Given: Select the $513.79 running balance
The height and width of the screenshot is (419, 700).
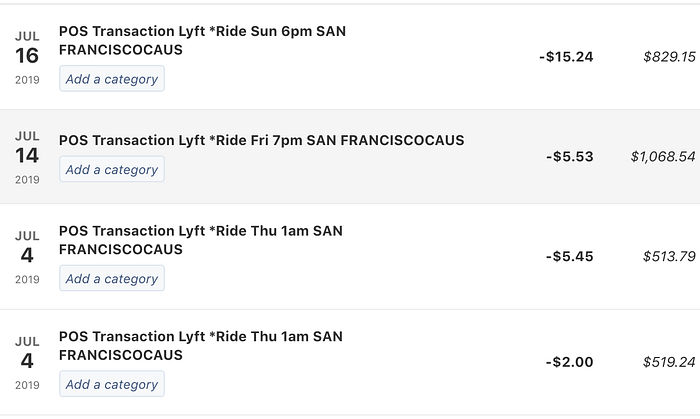Looking at the screenshot, I should pyautogui.click(x=669, y=257).
